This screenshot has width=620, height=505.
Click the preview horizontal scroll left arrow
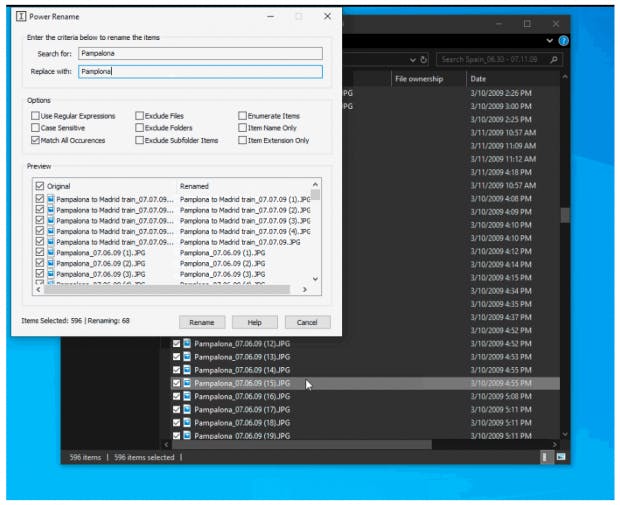38,289
